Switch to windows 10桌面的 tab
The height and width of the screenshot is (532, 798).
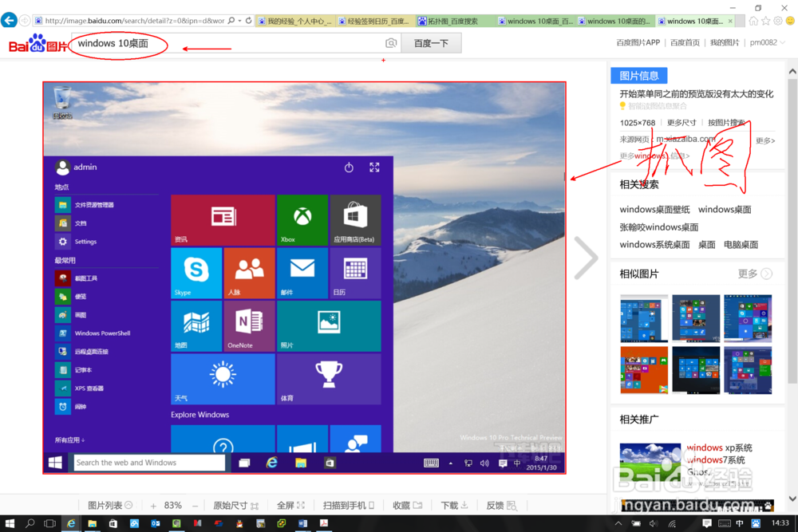coord(614,21)
